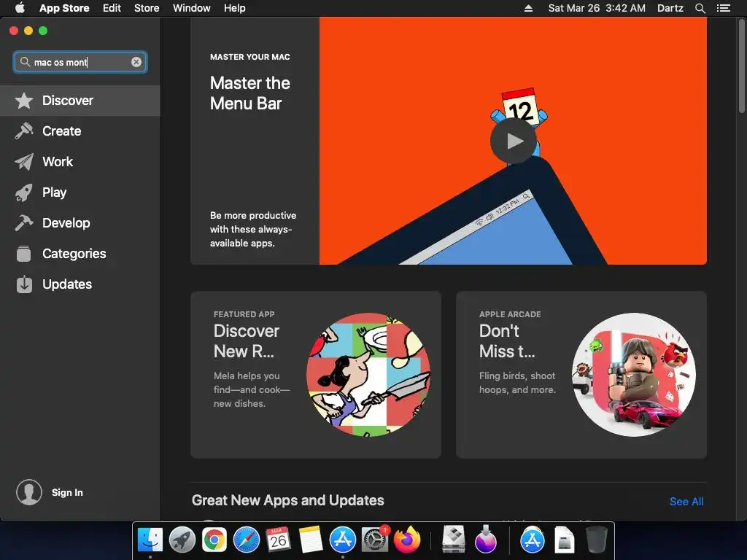Open the document stack in Dock
Viewport: 747px width, 560px height.
[564, 540]
